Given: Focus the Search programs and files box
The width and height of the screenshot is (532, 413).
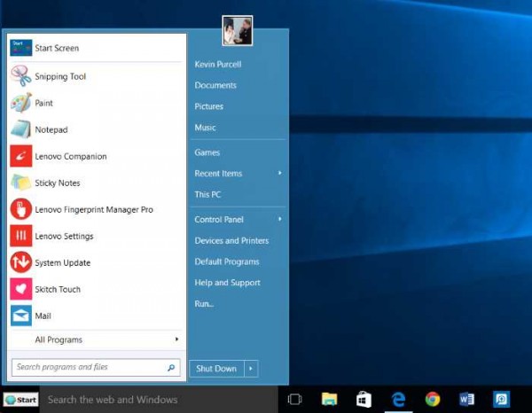Looking at the screenshot, I should (x=96, y=367).
